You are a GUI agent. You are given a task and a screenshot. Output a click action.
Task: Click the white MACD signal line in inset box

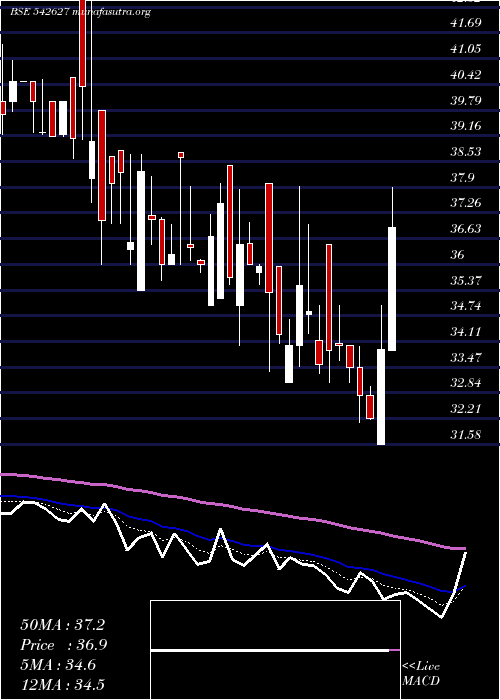270,651
